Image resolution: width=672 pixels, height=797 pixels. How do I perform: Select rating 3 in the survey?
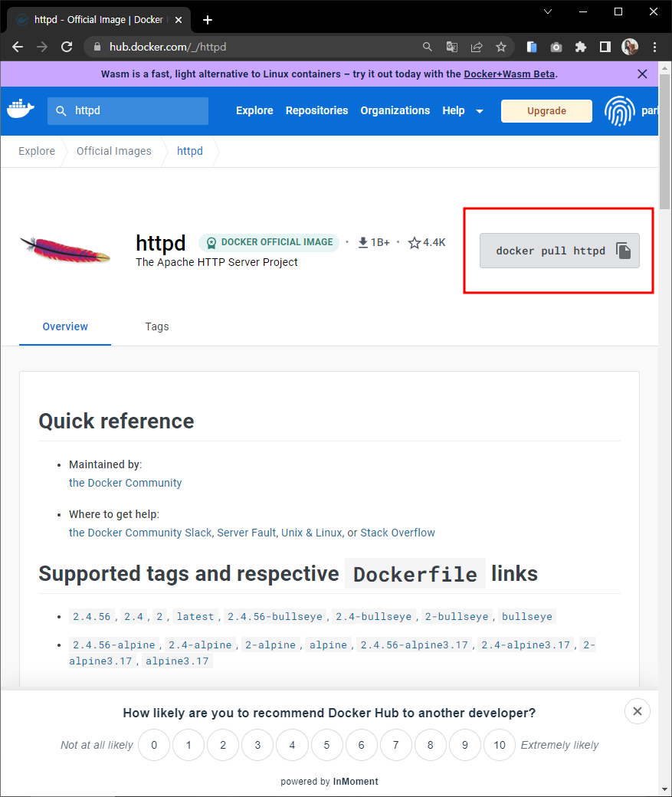pos(257,745)
